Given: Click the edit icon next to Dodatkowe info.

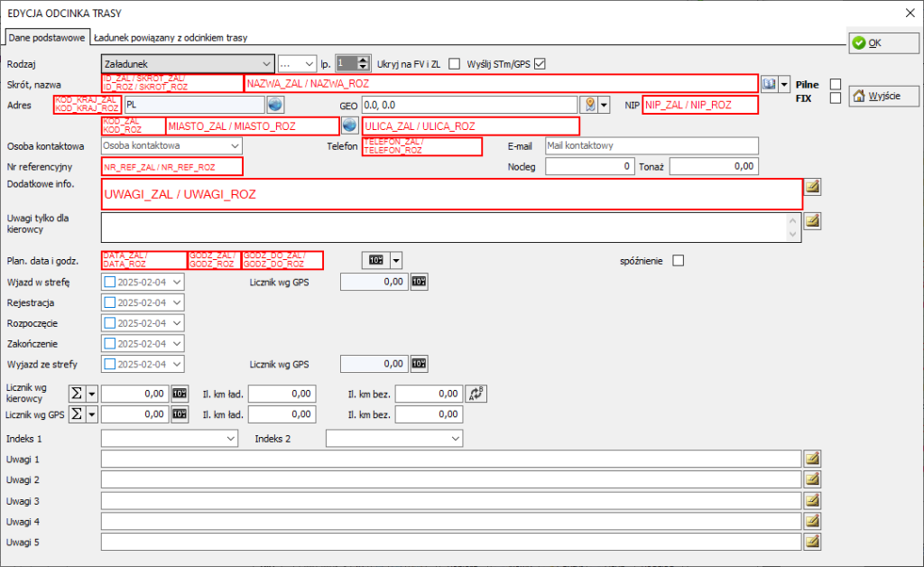Looking at the screenshot, I should coord(813,186).
